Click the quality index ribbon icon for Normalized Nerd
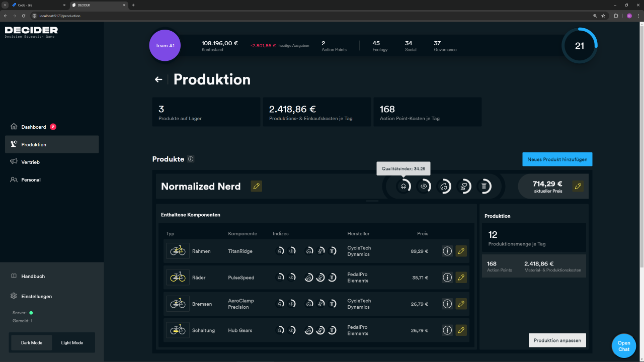The width and height of the screenshot is (644, 362). coord(403,186)
